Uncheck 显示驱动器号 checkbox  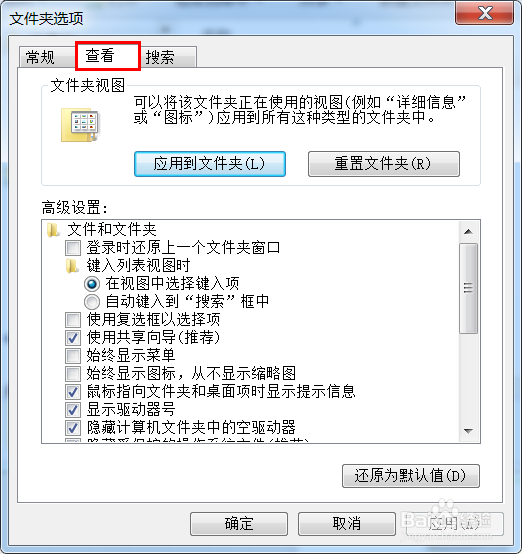click(73, 410)
